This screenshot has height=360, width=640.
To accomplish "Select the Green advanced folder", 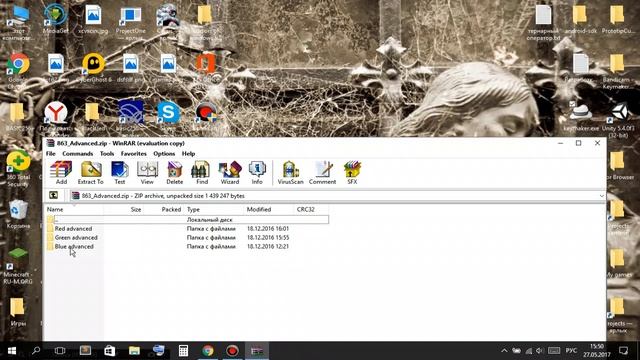I will 76,238.
